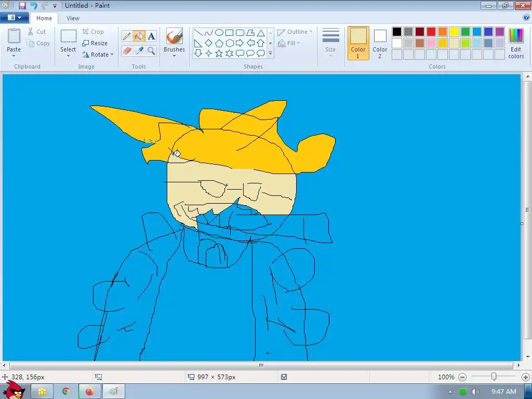The width and height of the screenshot is (532, 399).
Task: Expand the Shapes gallery more arrow
Action: coord(270,54)
